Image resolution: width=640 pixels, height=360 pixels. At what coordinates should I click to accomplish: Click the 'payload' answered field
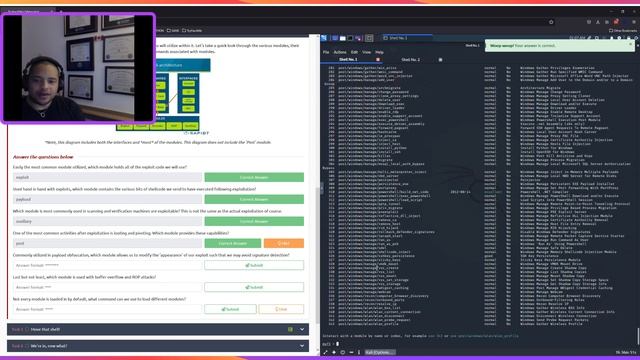[x=107, y=199]
